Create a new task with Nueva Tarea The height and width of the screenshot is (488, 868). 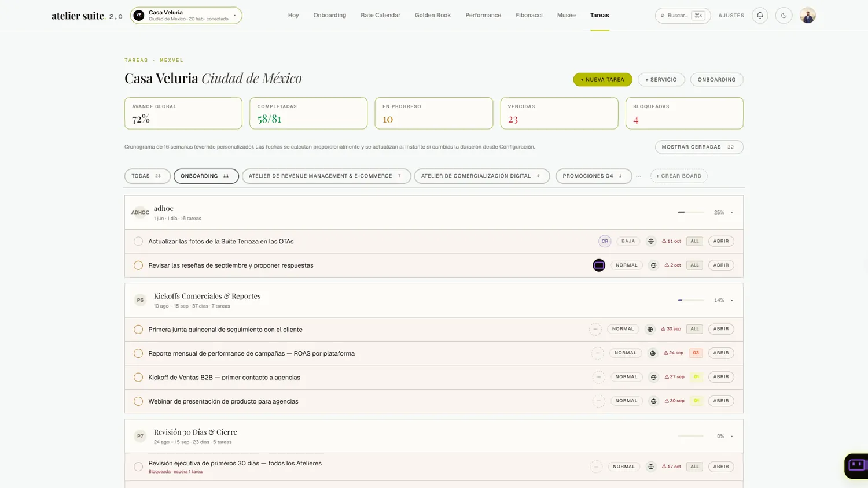coord(602,80)
